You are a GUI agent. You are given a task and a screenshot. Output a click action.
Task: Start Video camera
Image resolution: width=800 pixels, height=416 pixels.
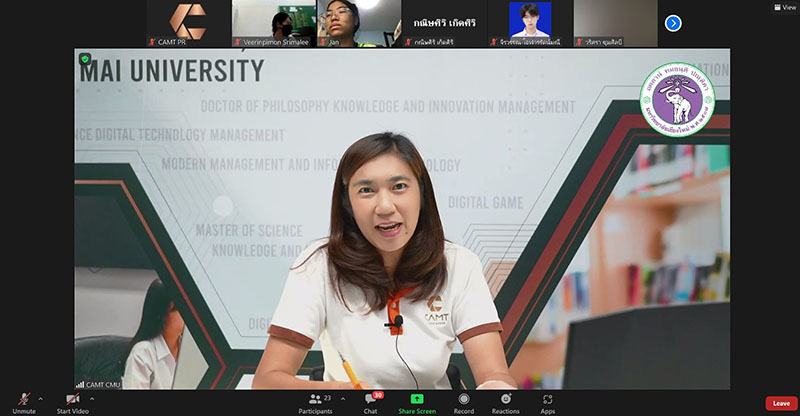pos(72,403)
